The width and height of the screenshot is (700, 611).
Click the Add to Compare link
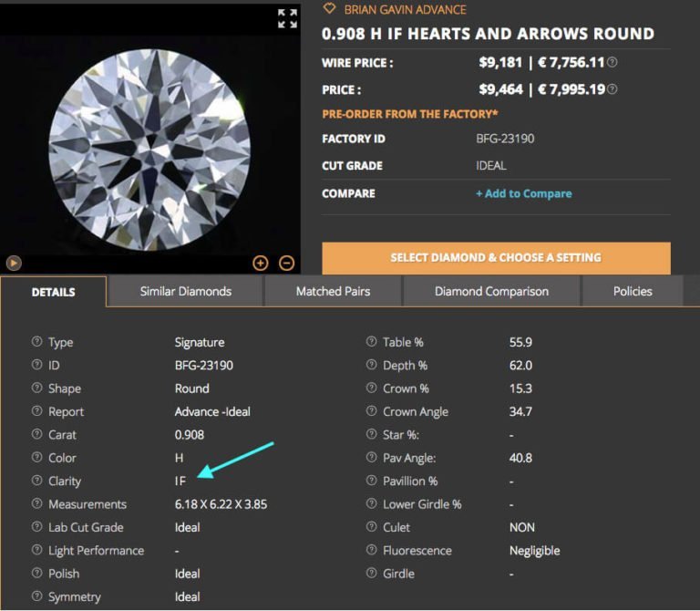tap(524, 193)
